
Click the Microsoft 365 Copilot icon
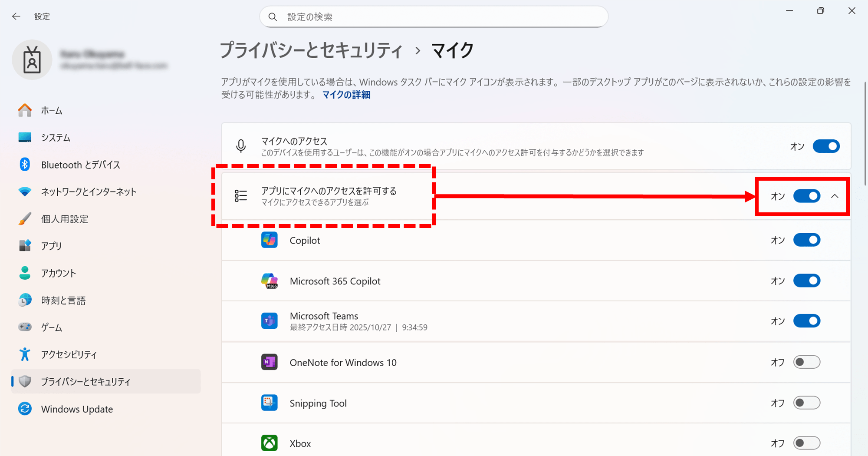[269, 281]
